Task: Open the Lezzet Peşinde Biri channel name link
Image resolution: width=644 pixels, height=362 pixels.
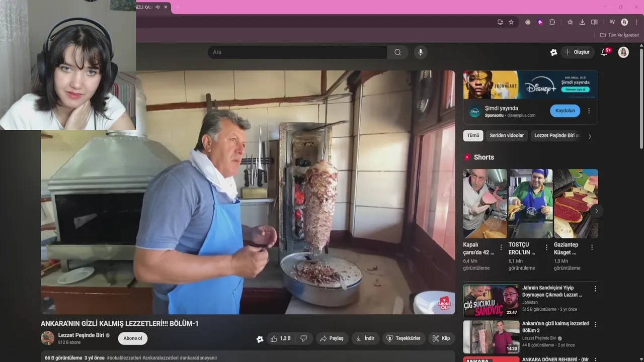Action: point(81,335)
